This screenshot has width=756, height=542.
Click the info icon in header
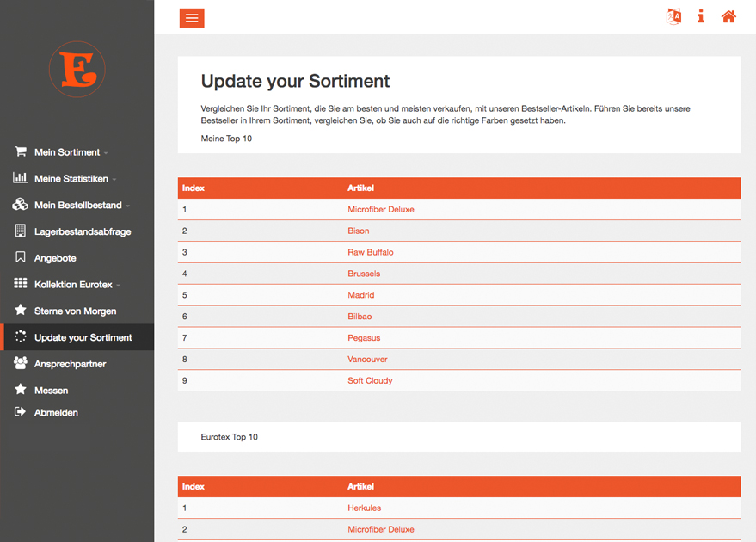(701, 16)
